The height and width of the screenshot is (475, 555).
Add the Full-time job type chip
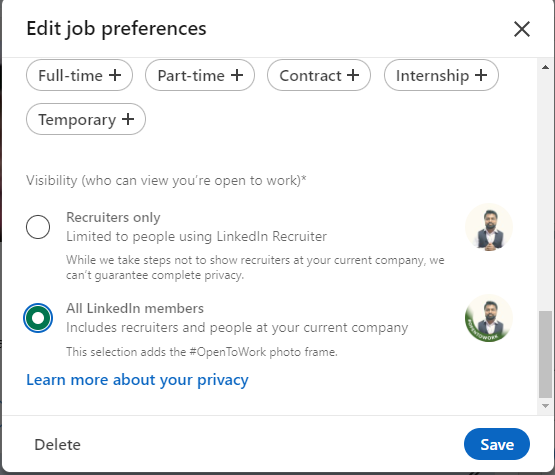tap(79, 75)
